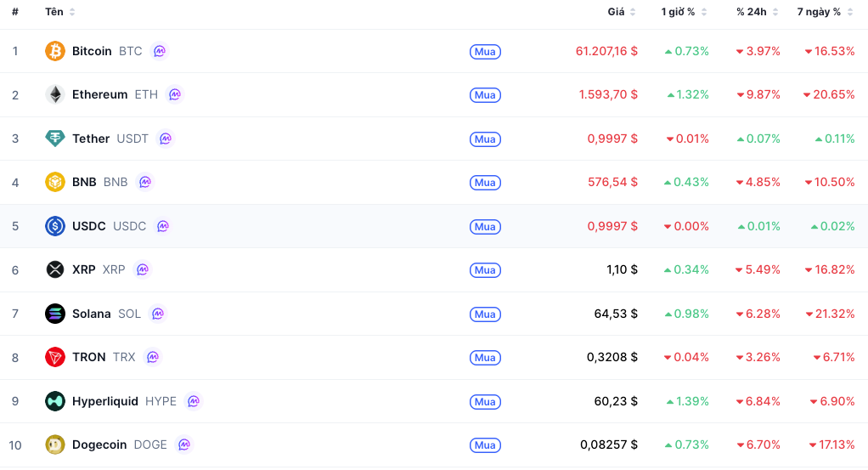Image resolution: width=868 pixels, height=470 pixels.
Task: Open the community chat icon beside SOL
Action: pyautogui.click(x=158, y=314)
